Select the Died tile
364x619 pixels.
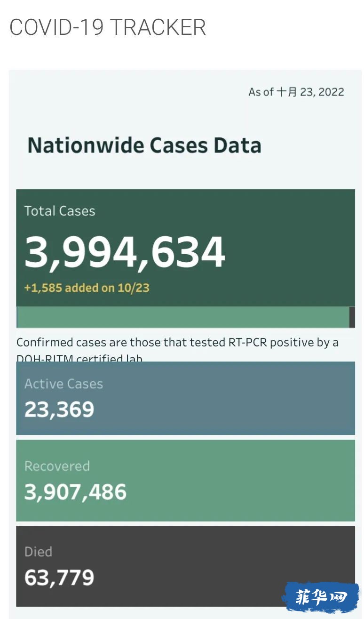[x=185, y=566]
